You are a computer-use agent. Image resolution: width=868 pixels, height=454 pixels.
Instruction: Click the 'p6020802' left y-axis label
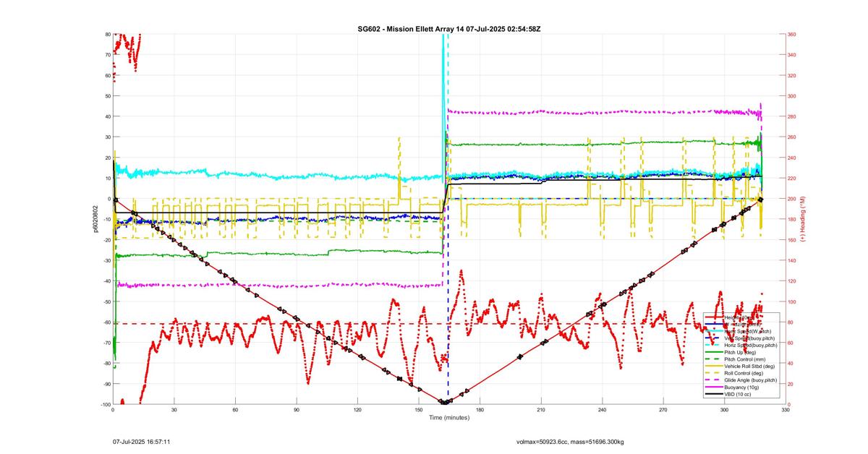pos(94,219)
